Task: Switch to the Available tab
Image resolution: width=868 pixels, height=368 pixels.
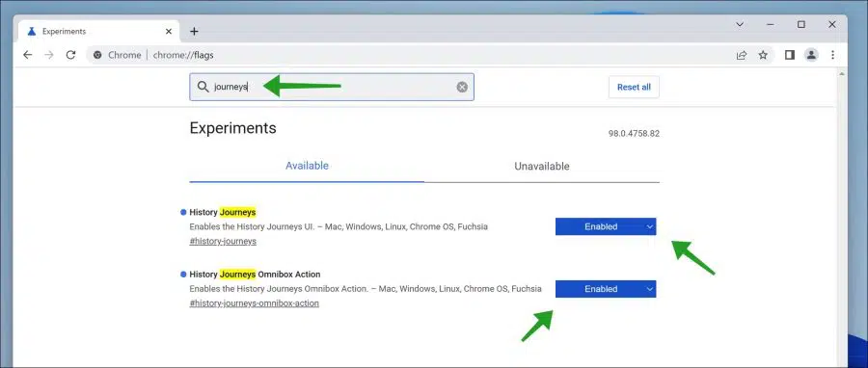Action: tap(307, 166)
